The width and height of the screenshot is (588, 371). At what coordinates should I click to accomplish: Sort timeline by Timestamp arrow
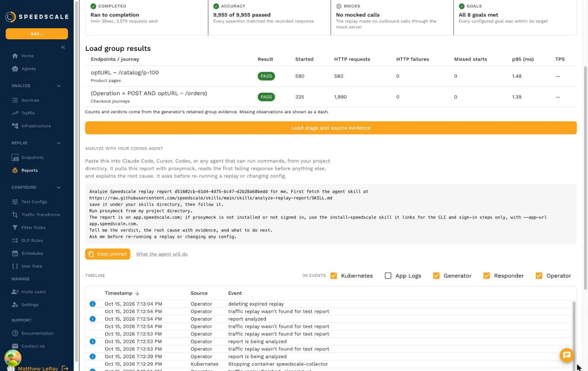pyautogui.click(x=137, y=293)
